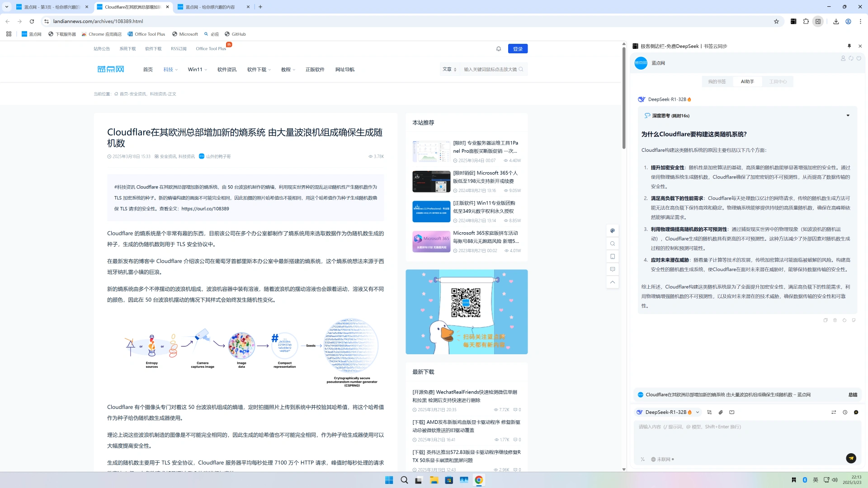Viewport: 868px width, 488px height.
Task: Expand the 深度思考 thinking section
Action: click(848, 116)
